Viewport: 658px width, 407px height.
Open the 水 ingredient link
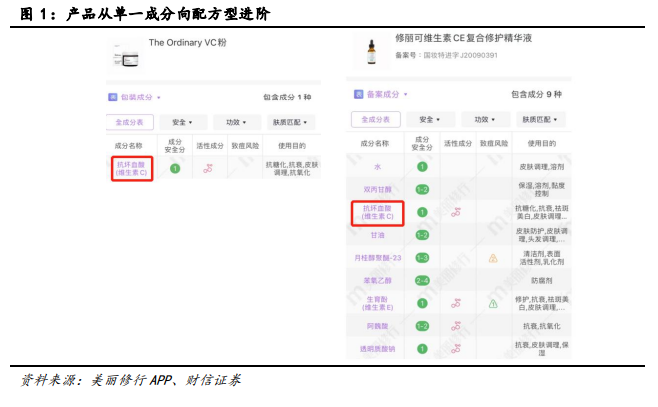(x=377, y=167)
